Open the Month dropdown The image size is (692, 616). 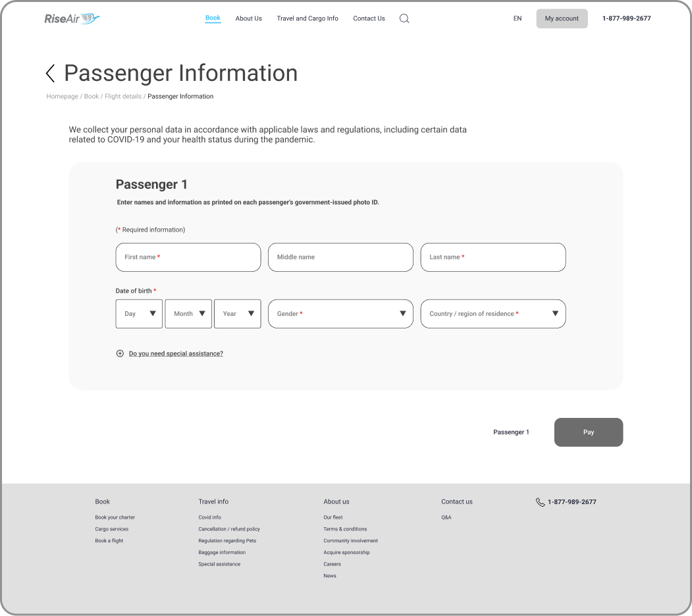188,314
